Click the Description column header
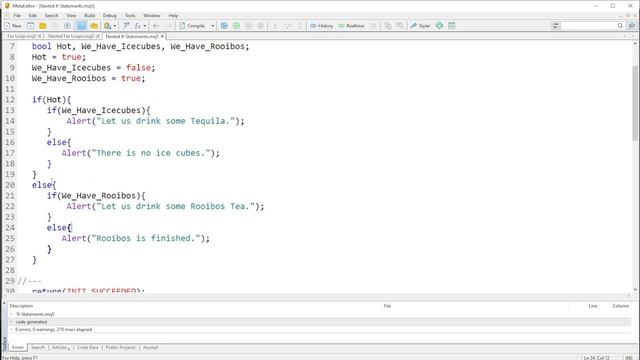Screen dimensions: 640x360 195,306
